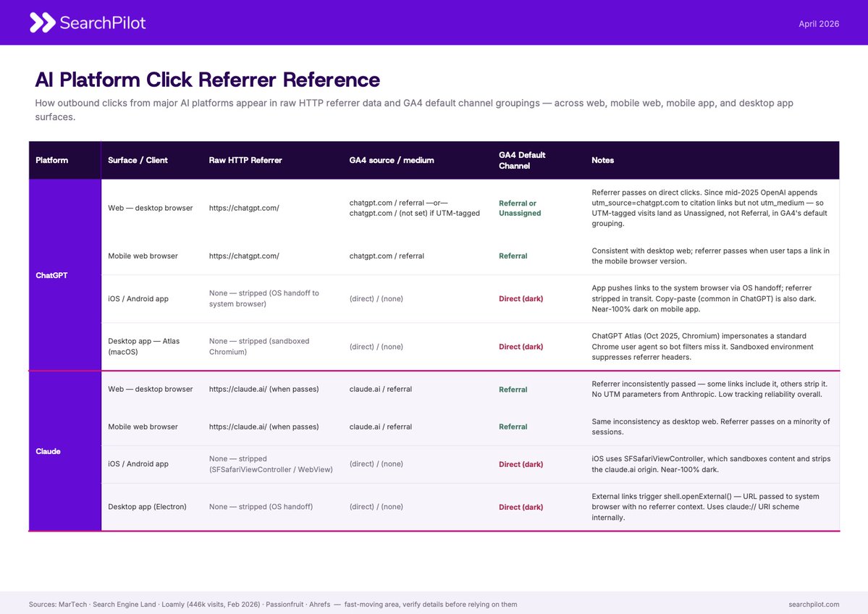Viewport: 868px width, 614px height.
Task: Click 'chatgpt.com / referral' in the mobile web row
Action: point(387,256)
